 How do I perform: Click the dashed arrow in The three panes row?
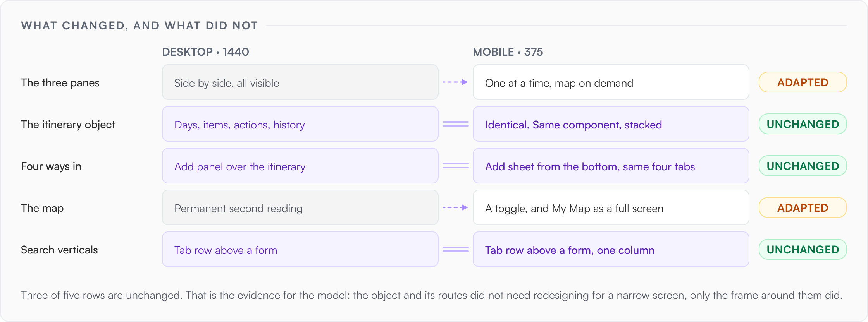(x=455, y=82)
